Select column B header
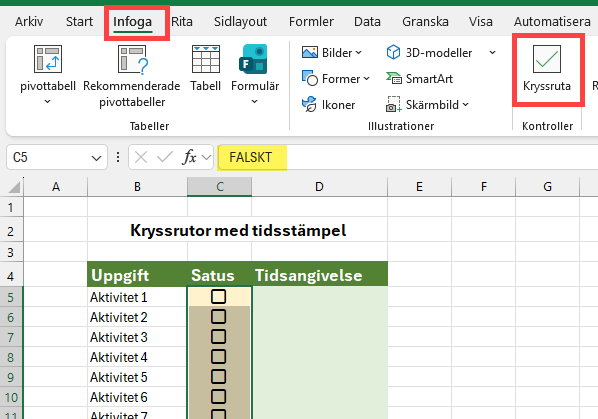 137,187
